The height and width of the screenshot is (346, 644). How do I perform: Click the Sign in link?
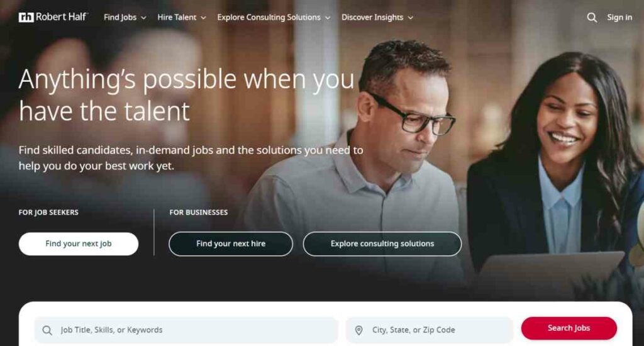[x=619, y=17]
